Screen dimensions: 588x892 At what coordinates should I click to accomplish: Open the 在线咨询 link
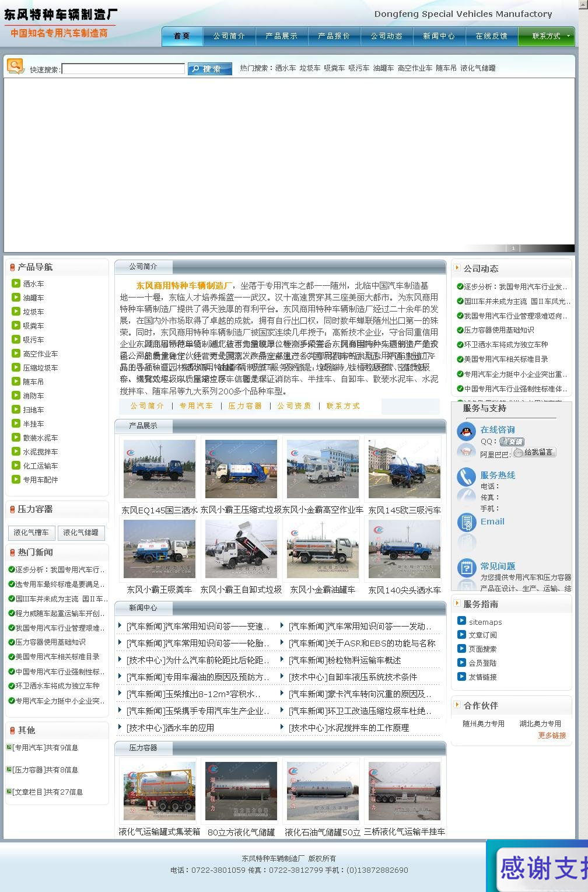[498, 430]
